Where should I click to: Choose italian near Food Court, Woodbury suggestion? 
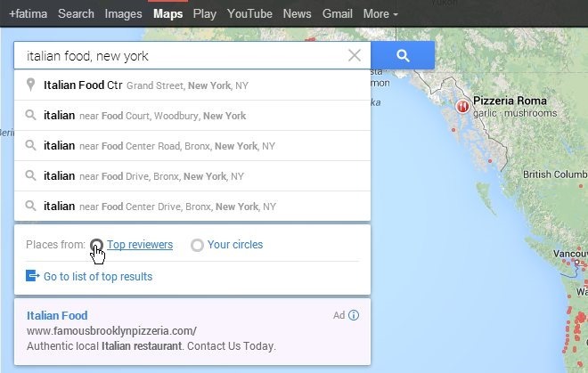192,116
